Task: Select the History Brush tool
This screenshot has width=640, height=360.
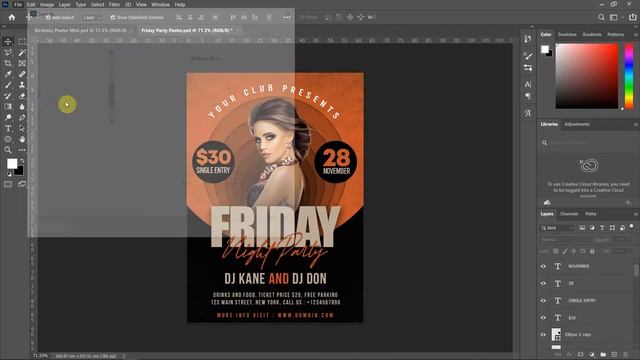Action: tap(8, 96)
